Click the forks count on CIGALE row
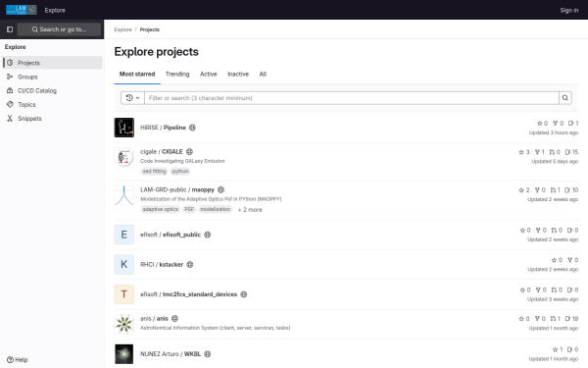 (x=540, y=152)
